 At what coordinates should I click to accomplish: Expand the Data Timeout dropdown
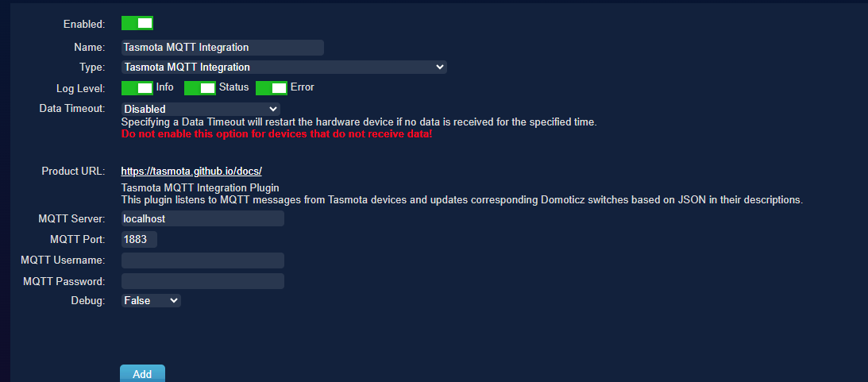point(200,109)
